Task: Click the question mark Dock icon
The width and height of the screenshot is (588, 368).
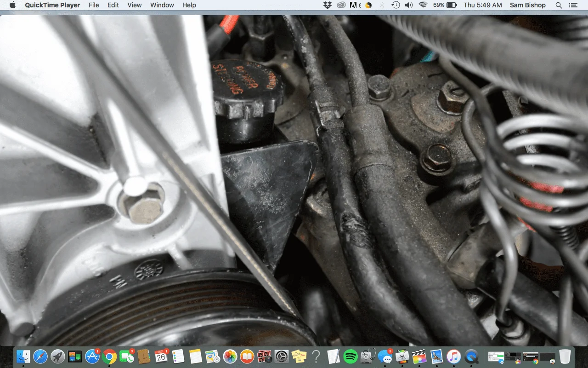Action: coord(316,356)
